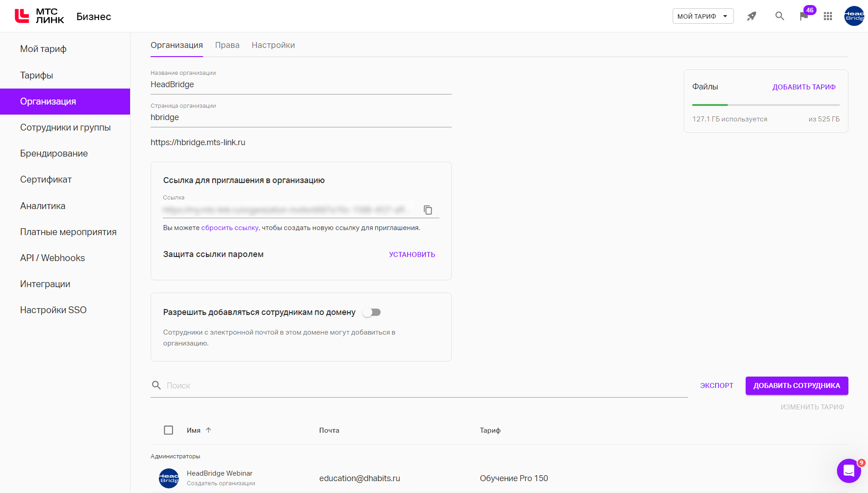Screen dimensions: 868x493
Task: Click the ЭКСПОРТ button
Action: coord(716,386)
